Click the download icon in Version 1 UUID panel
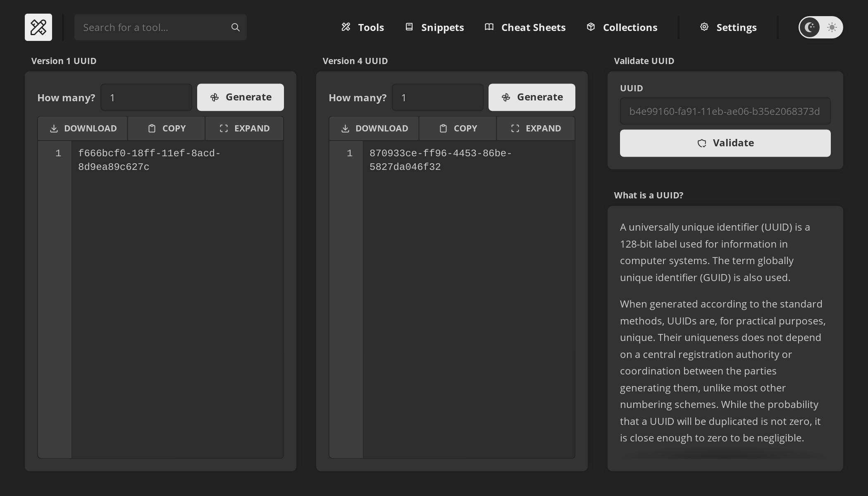The height and width of the screenshot is (496, 868). coord(54,128)
